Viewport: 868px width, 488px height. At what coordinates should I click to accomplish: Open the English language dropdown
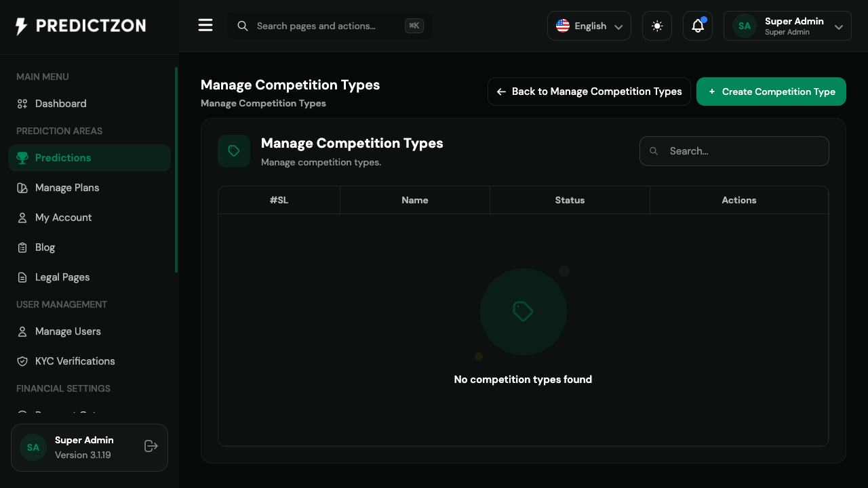(589, 26)
